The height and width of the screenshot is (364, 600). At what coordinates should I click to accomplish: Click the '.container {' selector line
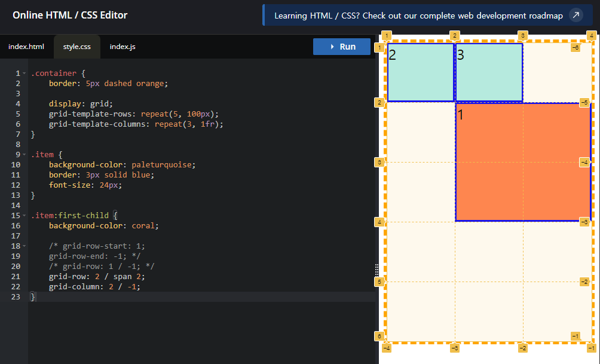(58, 73)
